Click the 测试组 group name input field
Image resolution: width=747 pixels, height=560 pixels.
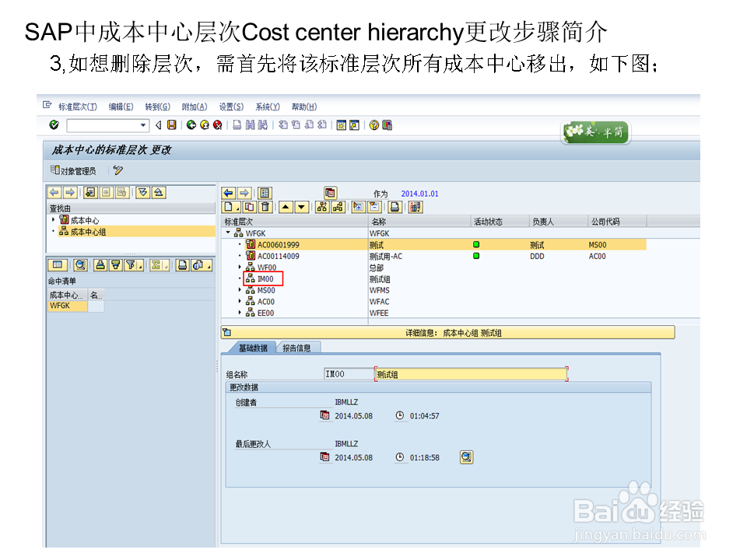pos(472,374)
